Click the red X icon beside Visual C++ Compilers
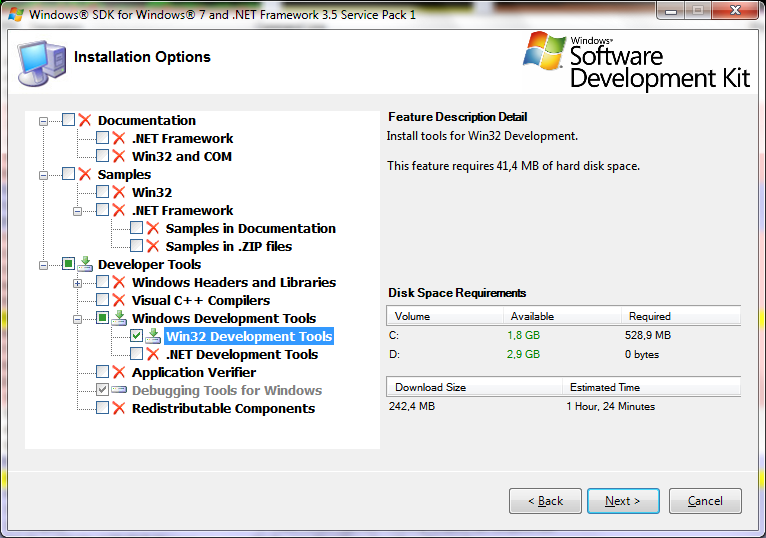The height and width of the screenshot is (538, 766). (119, 300)
